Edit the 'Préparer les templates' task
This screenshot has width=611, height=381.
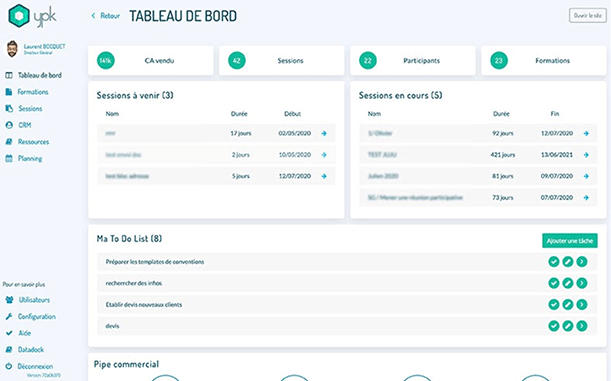pos(568,262)
